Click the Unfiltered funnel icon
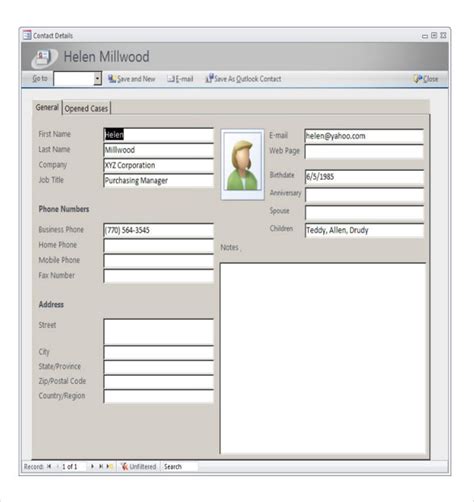The width and height of the screenshot is (474, 502). click(124, 467)
